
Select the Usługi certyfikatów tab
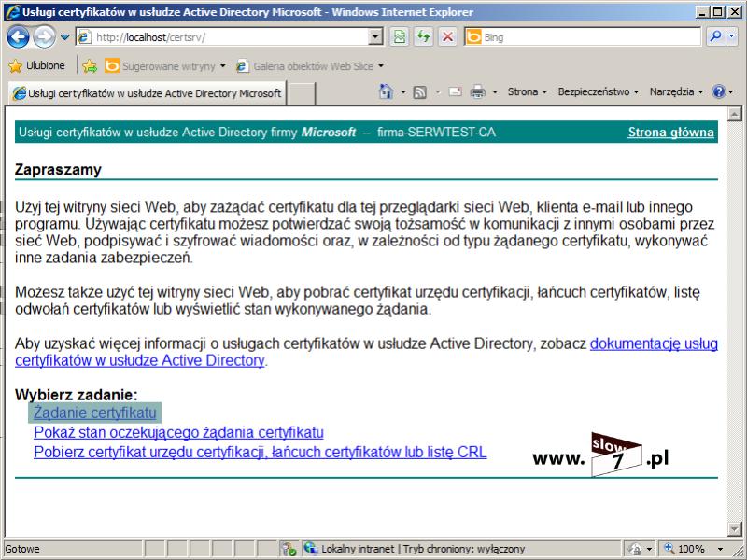click(x=147, y=93)
